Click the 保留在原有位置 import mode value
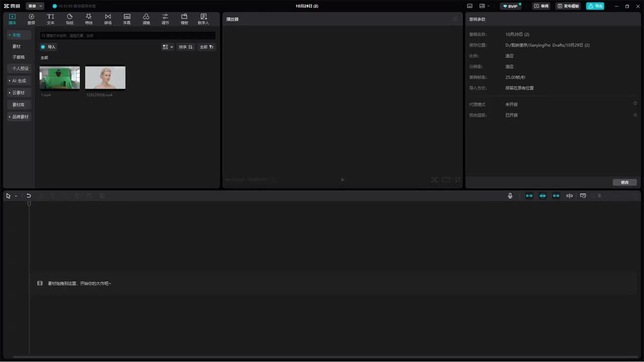The height and width of the screenshot is (362, 644). pyautogui.click(x=520, y=88)
